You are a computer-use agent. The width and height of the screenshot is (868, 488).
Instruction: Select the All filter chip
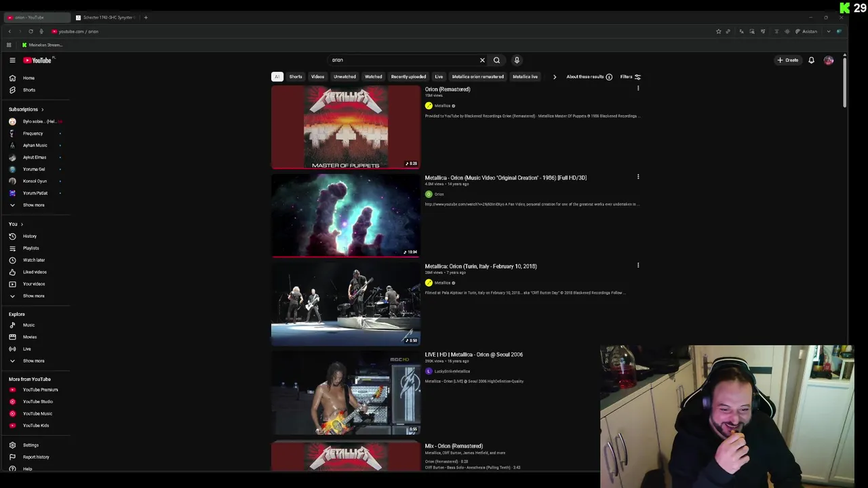277,77
